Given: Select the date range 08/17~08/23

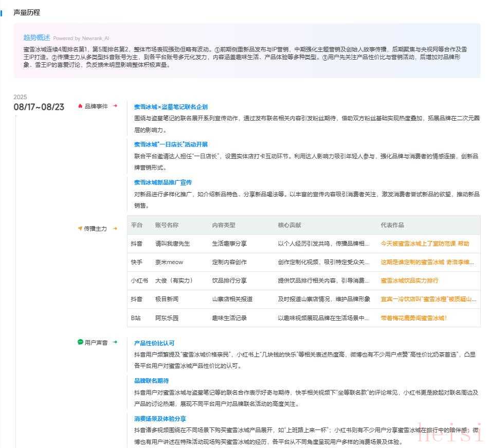Looking at the screenshot, I should click(x=39, y=107).
